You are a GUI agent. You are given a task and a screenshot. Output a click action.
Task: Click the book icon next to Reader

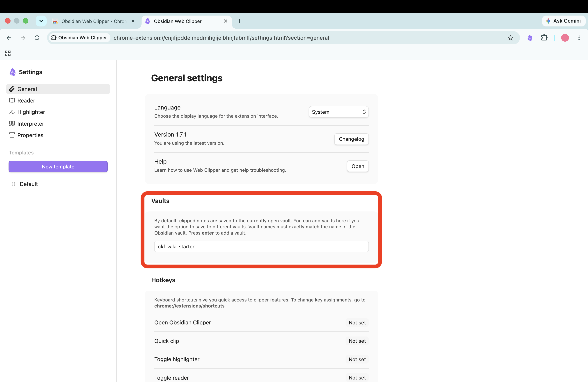tap(12, 101)
